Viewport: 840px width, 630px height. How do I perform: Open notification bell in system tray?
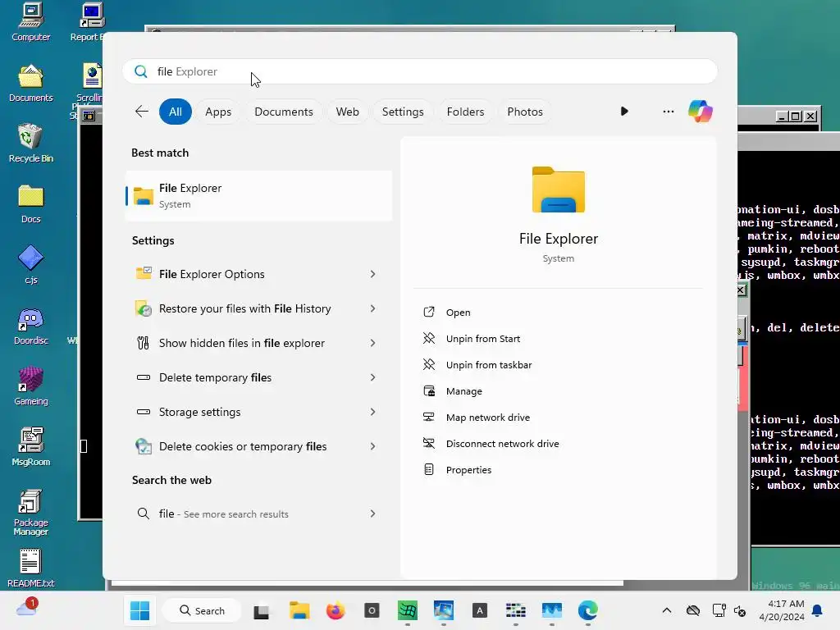[818, 610]
